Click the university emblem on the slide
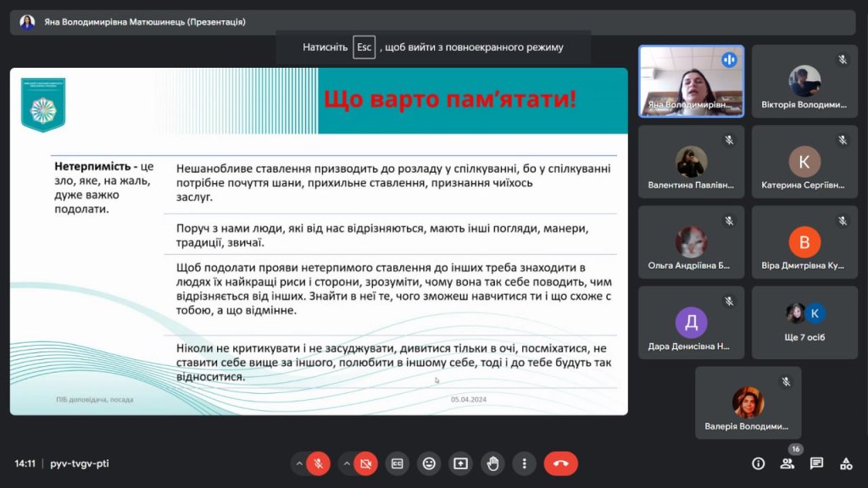Screen dimensions: 868x488 (x=43, y=105)
